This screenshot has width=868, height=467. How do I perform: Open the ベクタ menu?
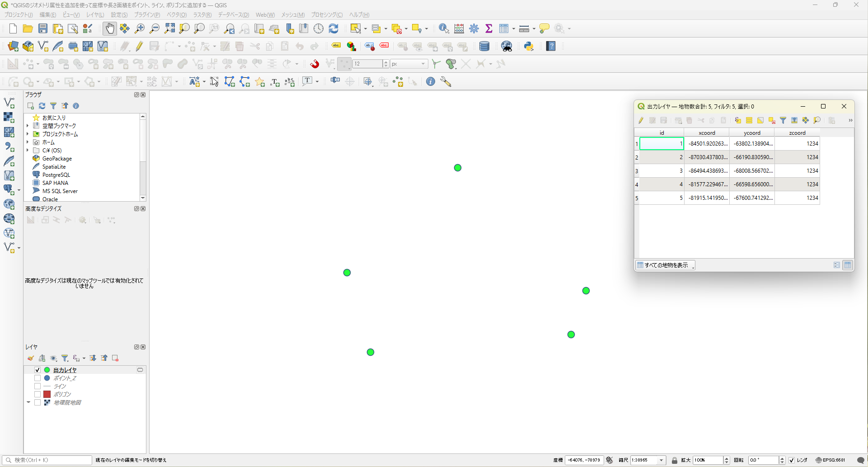coord(177,15)
